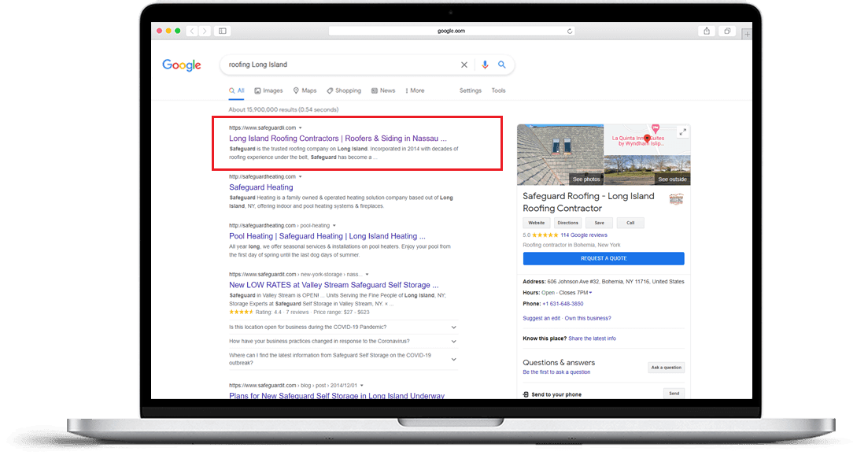868x455 pixels.
Task: Click the Send to your phone icon
Action: pos(526,394)
